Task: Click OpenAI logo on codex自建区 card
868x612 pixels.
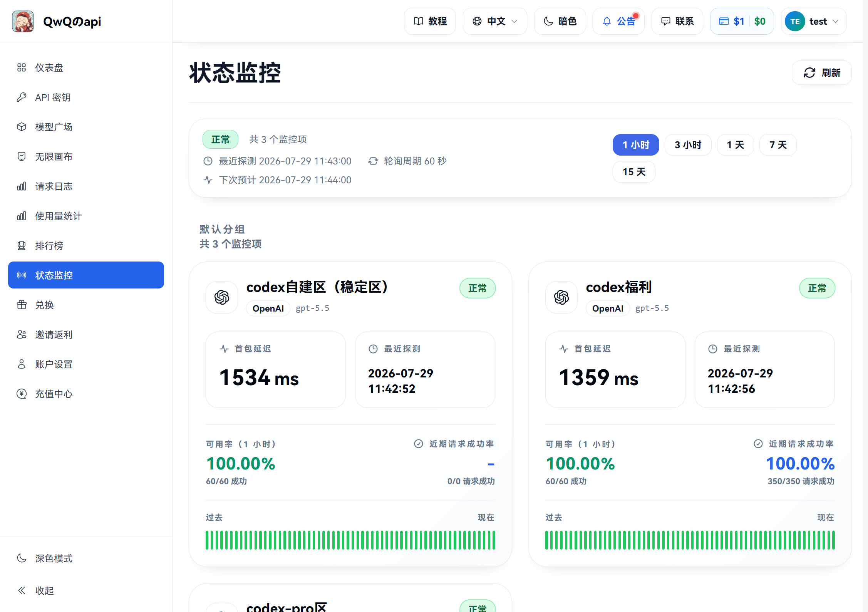Action: [x=222, y=297]
